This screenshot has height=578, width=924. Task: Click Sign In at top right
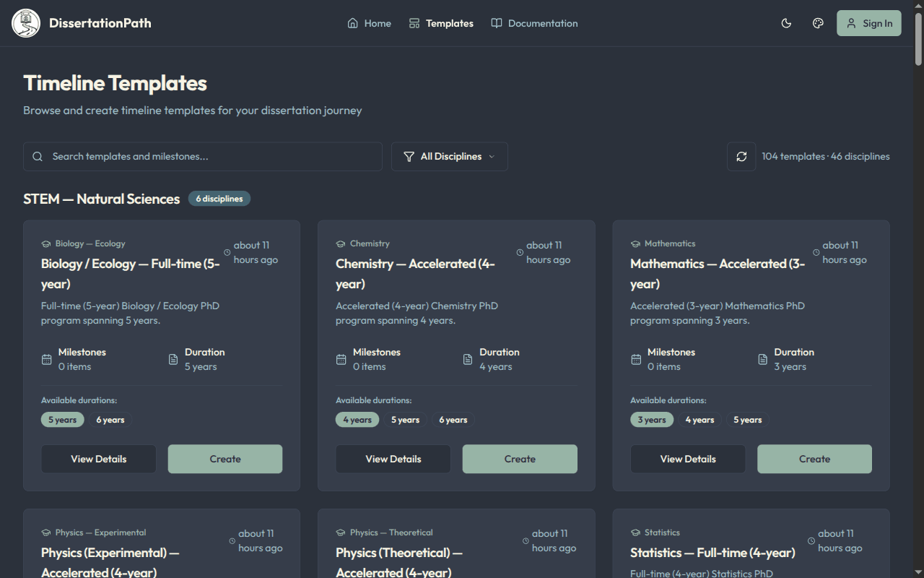[868, 22]
